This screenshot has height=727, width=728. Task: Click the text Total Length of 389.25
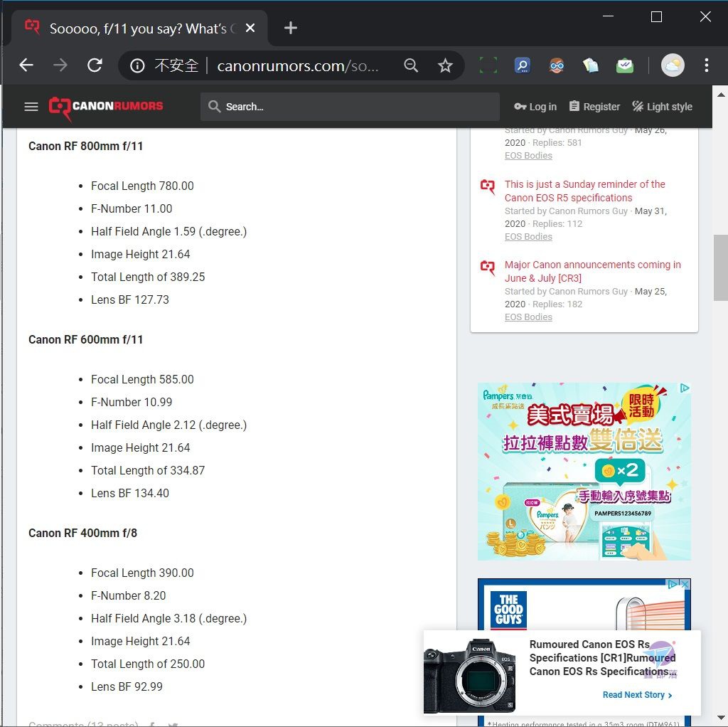(148, 277)
